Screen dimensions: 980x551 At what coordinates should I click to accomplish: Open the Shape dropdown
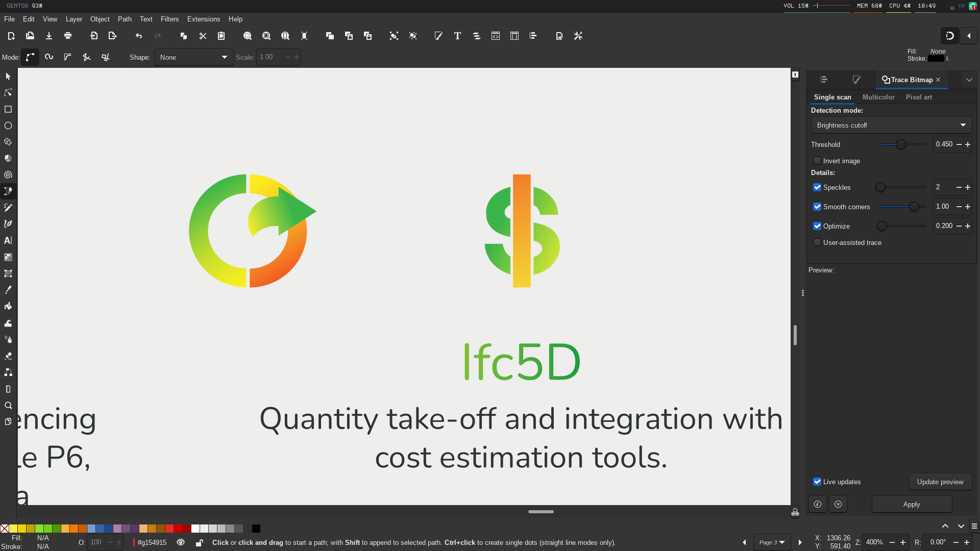click(193, 57)
